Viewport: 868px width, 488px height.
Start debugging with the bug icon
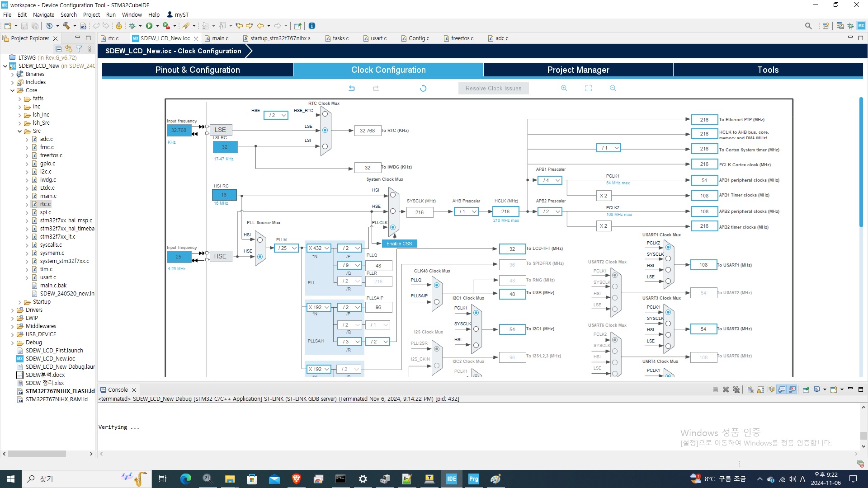coord(132,26)
